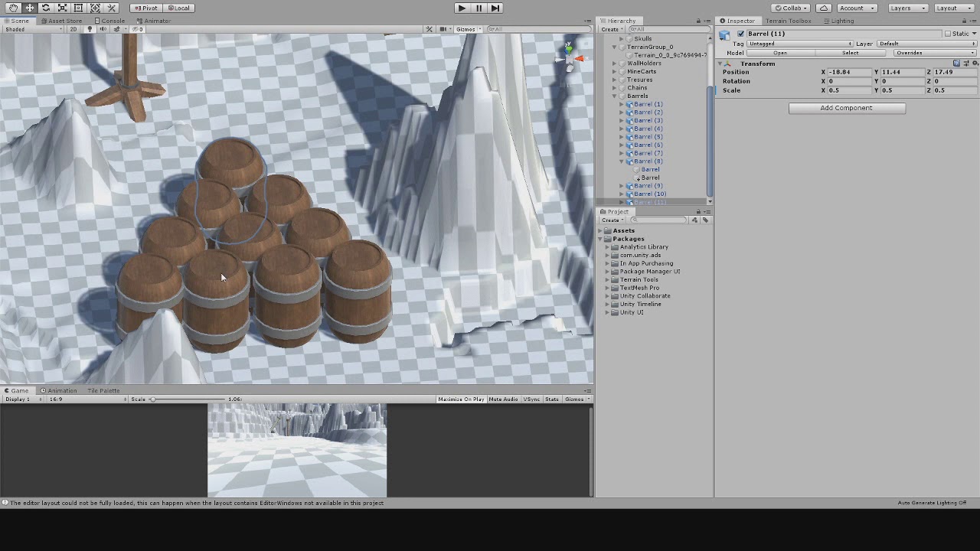Click the scene orientation gizmo
This screenshot has height=551, width=980.
[569, 57]
